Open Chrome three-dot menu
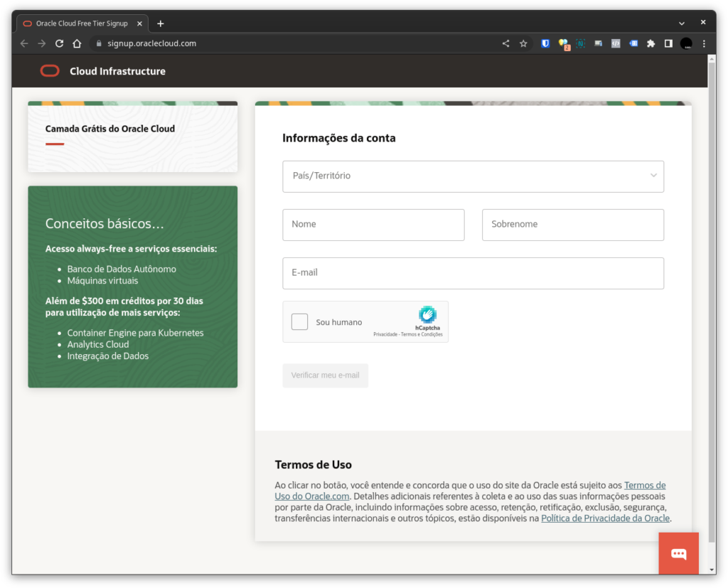This screenshot has width=728, height=588. point(704,43)
